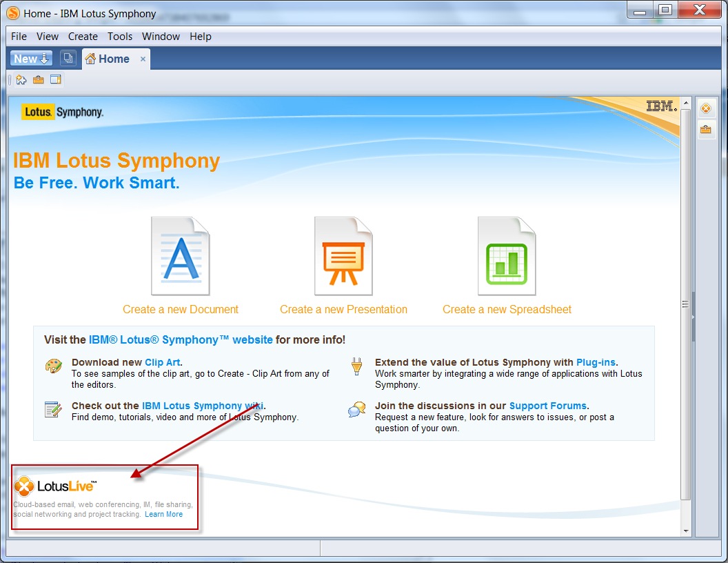Open the IBM Lotus Symphony wiki link
Image resolution: width=728 pixels, height=563 pixels.
tap(203, 406)
